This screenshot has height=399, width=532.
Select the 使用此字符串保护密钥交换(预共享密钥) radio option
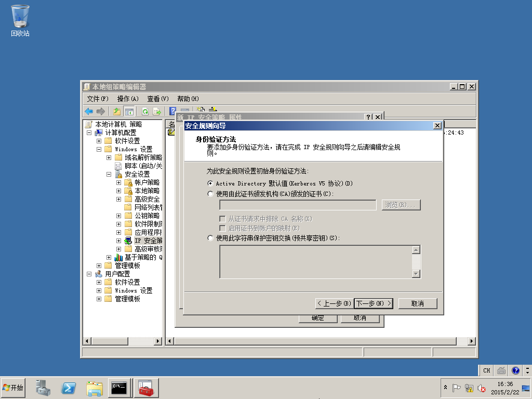pos(210,238)
